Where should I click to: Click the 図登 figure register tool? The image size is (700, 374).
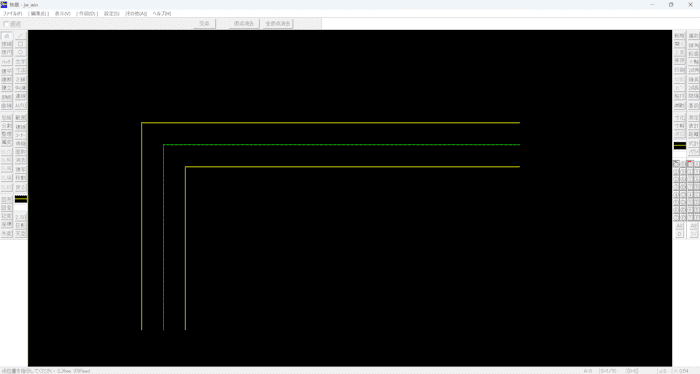point(6,208)
